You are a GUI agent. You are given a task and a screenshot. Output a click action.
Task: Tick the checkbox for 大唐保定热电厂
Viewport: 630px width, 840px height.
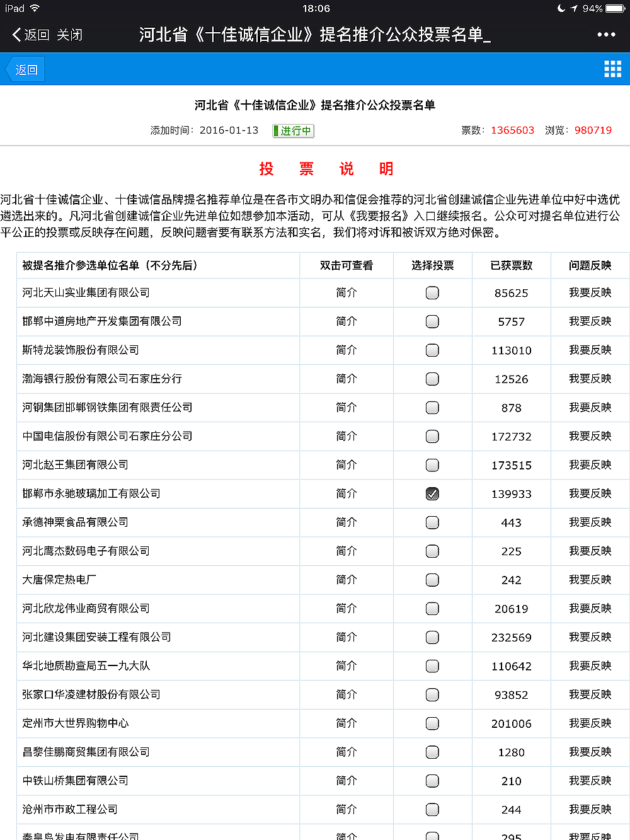(x=432, y=580)
